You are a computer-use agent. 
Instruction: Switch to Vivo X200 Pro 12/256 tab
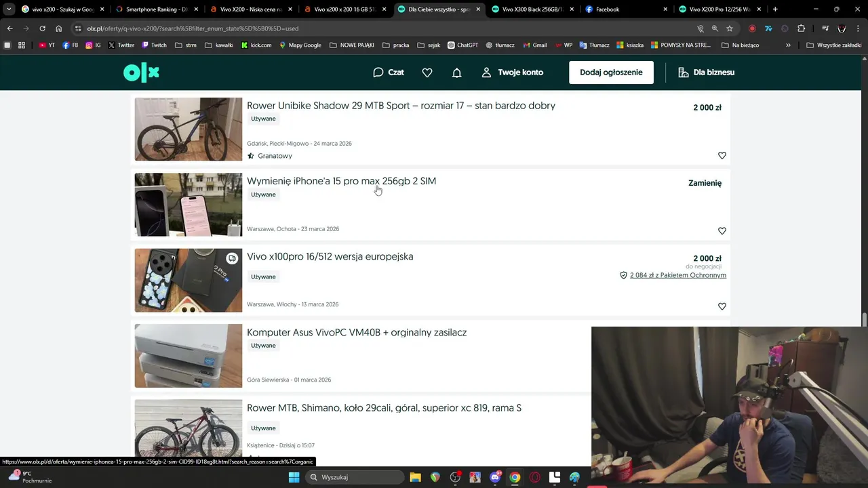tap(720, 9)
